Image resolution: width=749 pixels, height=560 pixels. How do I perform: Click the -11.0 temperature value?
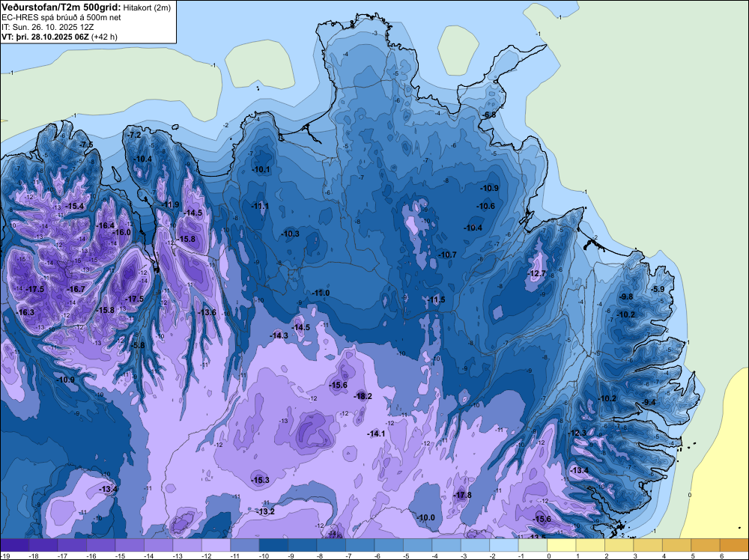(321, 293)
